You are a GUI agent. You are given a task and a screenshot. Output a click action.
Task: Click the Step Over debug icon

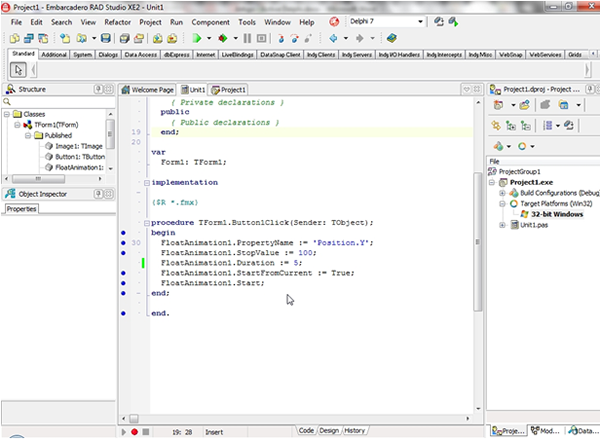tap(294, 38)
